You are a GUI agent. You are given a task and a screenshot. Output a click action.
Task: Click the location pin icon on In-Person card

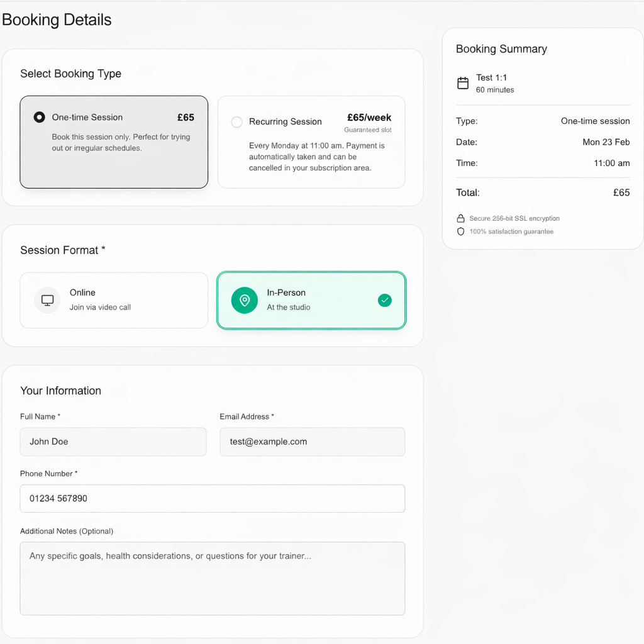(244, 300)
